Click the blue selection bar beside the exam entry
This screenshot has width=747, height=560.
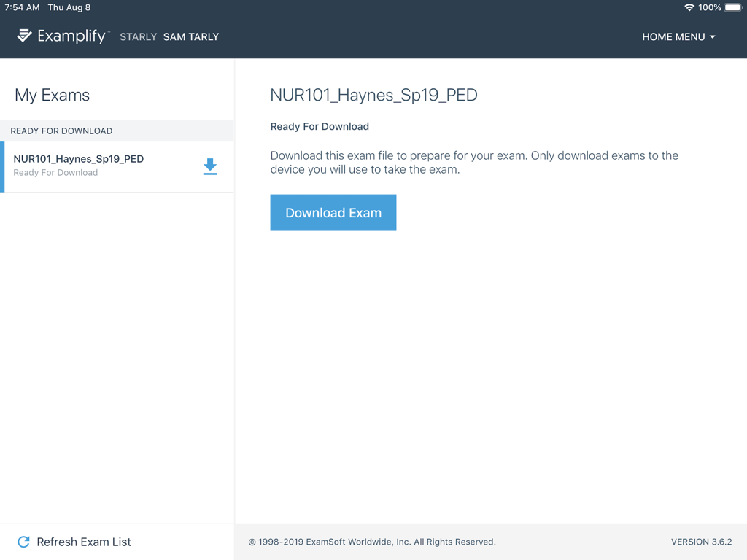1,166
